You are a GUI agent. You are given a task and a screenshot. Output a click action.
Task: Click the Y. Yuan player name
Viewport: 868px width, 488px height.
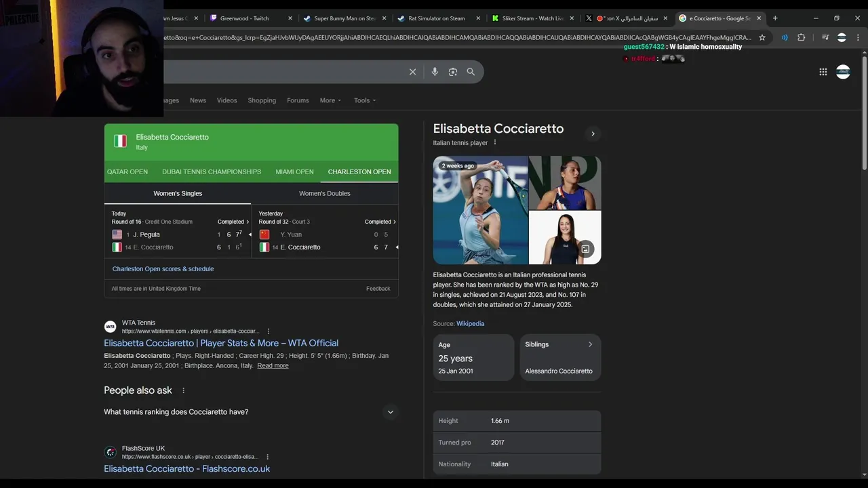(291, 235)
